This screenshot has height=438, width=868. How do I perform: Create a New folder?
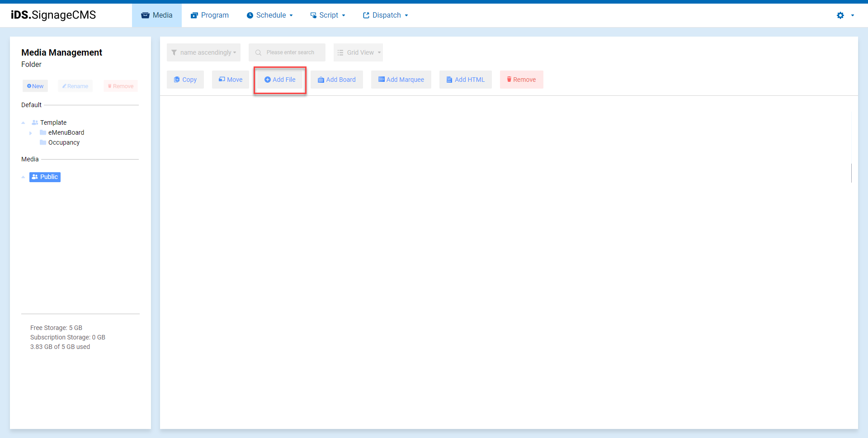pyautogui.click(x=35, y=86)
